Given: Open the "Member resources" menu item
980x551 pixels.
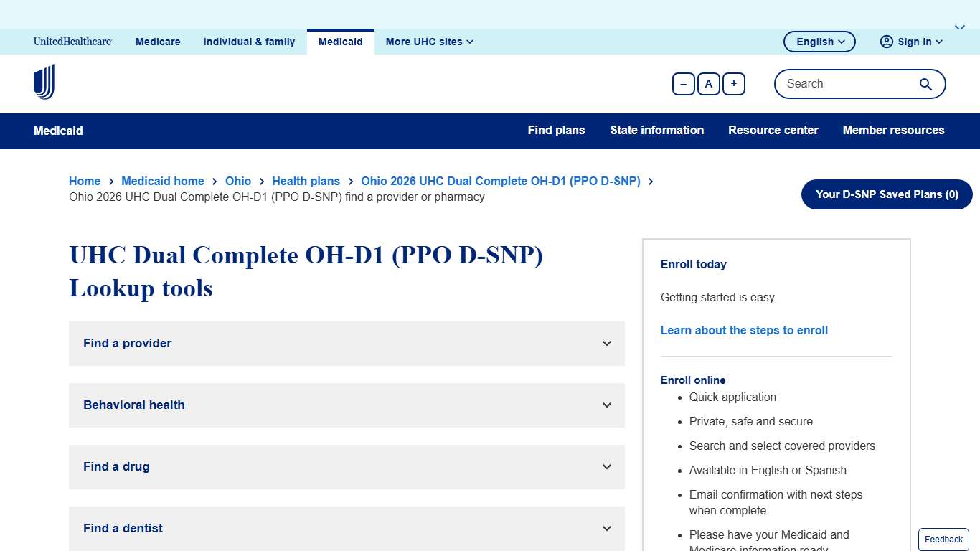Looking at the screenshot, I should point(893,131).
